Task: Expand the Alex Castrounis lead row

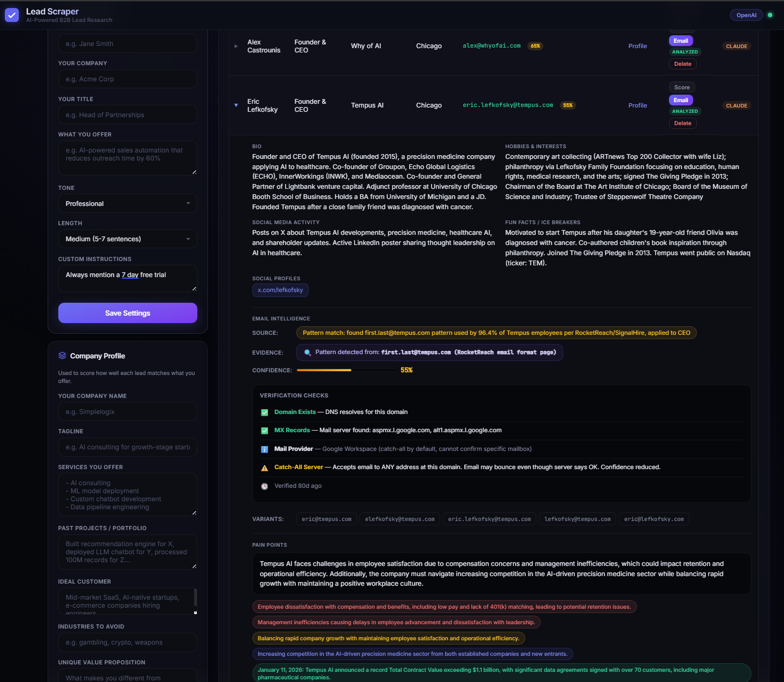Action: 236,46
